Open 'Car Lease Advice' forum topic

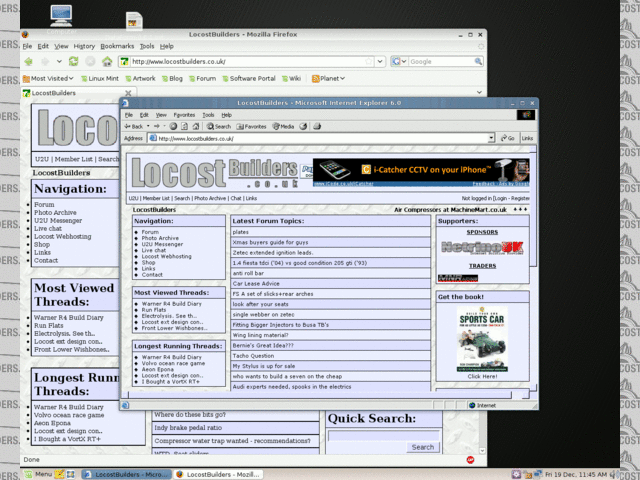(x=256, y=284)
